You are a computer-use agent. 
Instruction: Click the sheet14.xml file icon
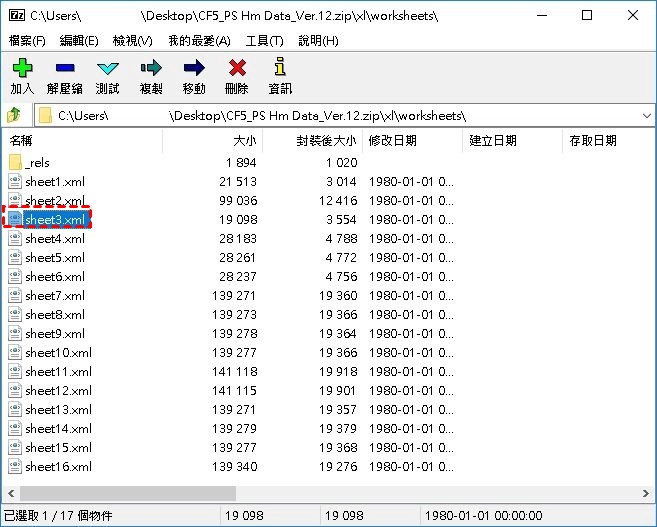15,429
